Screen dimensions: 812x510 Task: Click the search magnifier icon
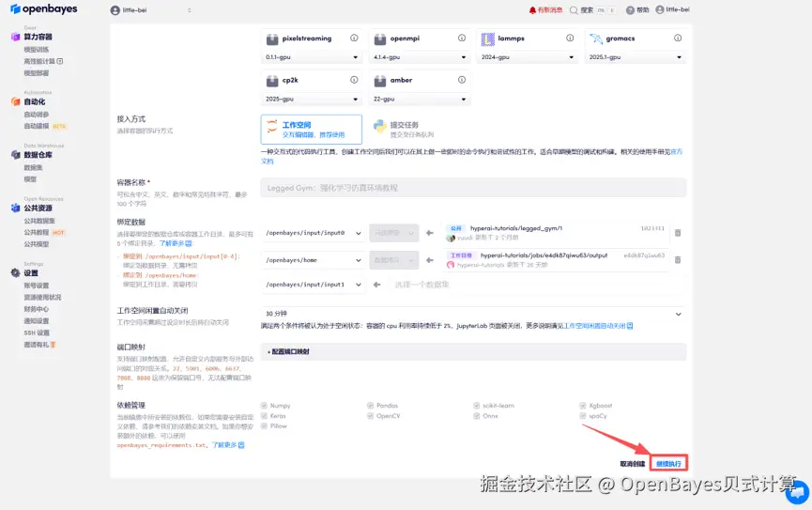(x=574, y=9)
